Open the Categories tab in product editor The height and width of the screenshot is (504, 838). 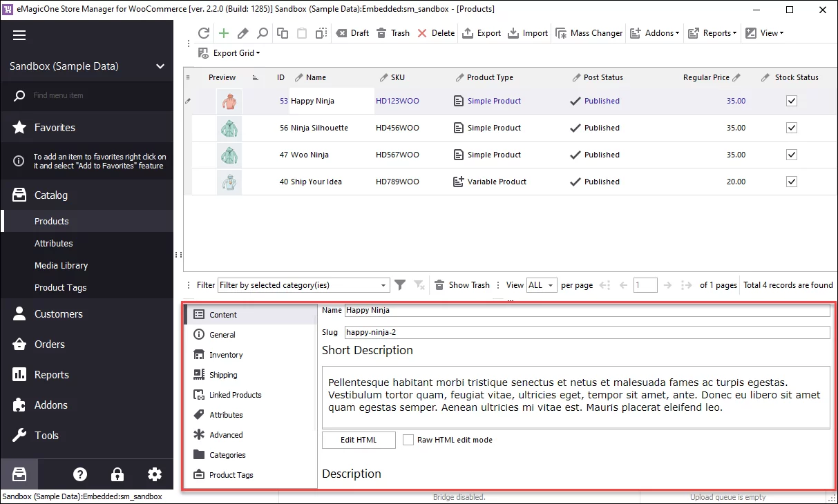pyautogui.click(x=226, y=455)
